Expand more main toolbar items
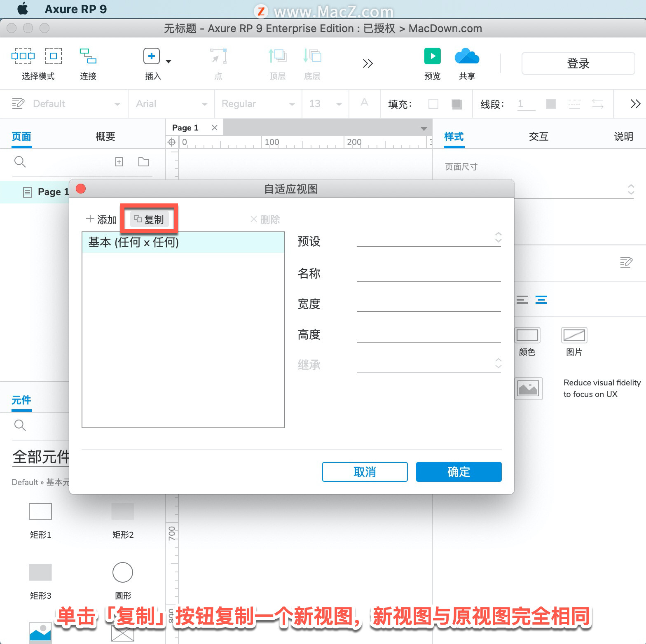The image size is (646, 644). (x=368, y=63)
